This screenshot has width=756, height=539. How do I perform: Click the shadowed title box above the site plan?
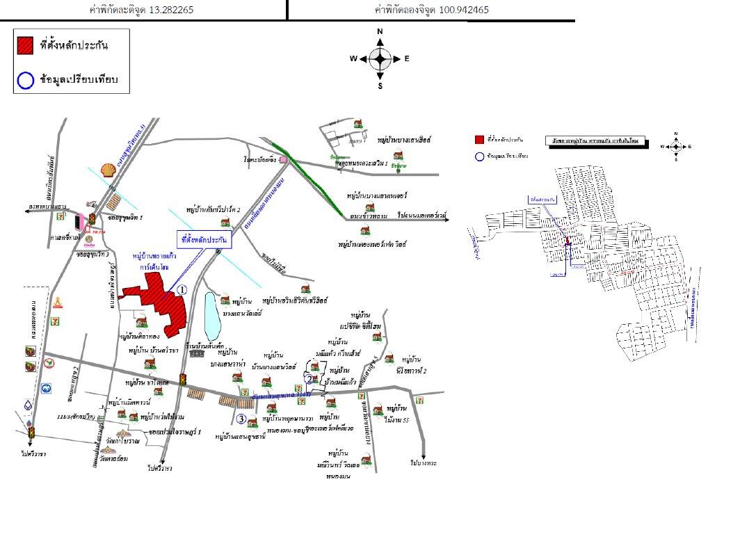[x=595, y=140]
